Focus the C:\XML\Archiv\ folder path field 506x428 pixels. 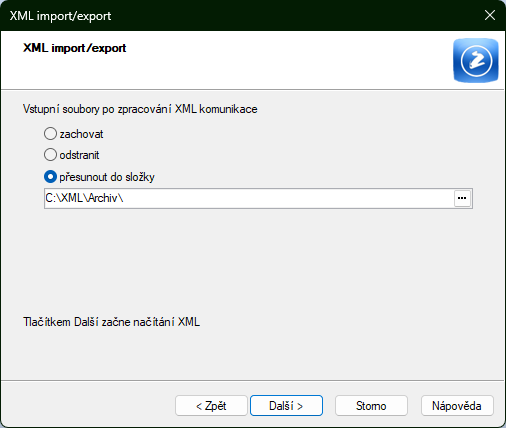[249, 198]
